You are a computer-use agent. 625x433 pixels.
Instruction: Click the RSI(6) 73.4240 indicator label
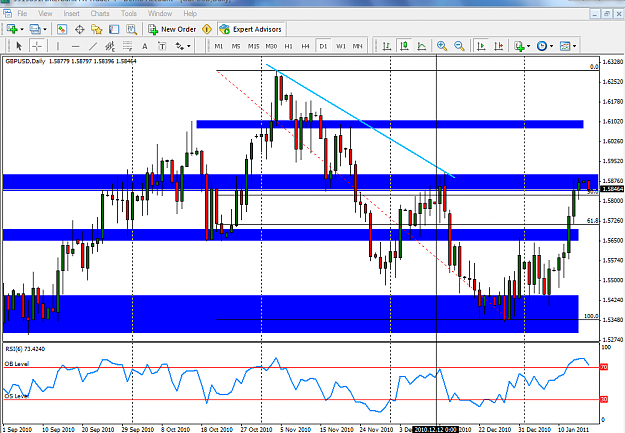[25, 349]
